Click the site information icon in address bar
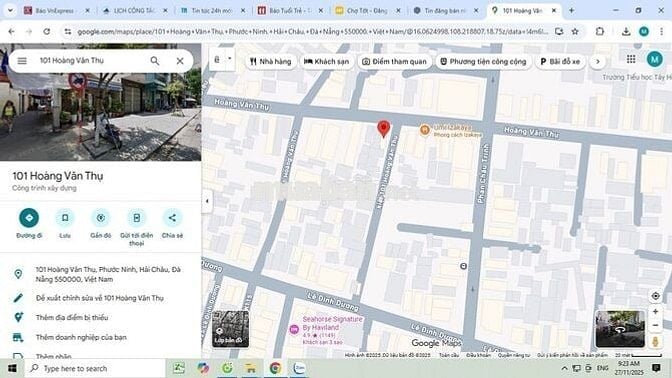Image resolution: width=672 pixels, height=378 pixels. (x=68, y=31)
